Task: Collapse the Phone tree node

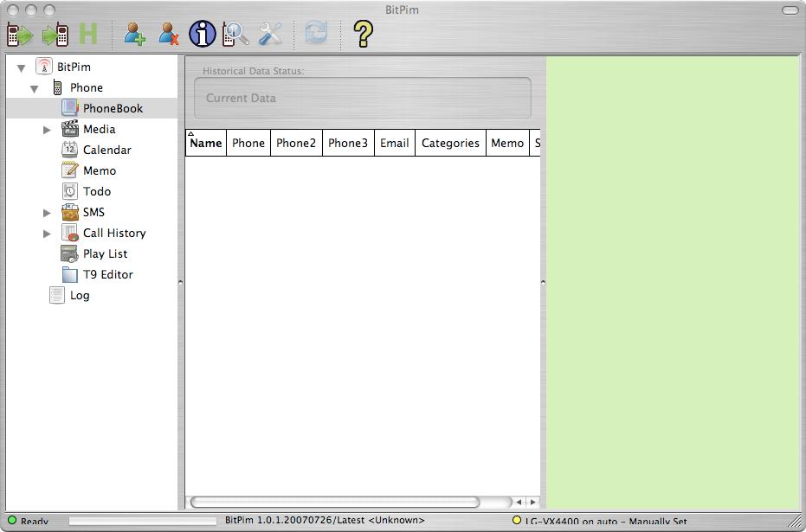Action: (35, 89)
